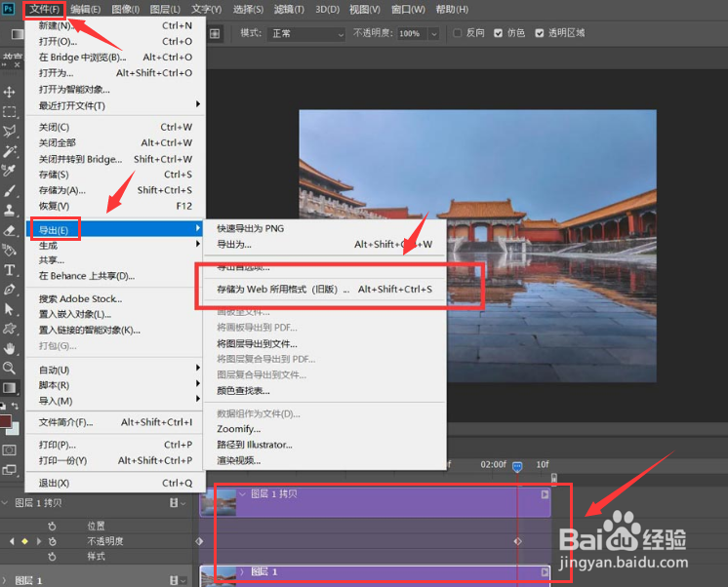Swap foreground and background colors
This screenshot has width=728, height=587.
16,406
